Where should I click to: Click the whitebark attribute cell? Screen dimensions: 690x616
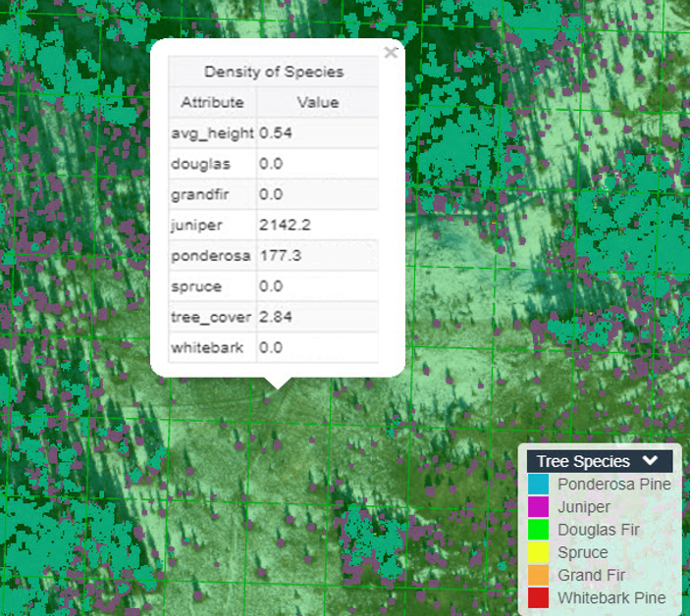[213, 348]
